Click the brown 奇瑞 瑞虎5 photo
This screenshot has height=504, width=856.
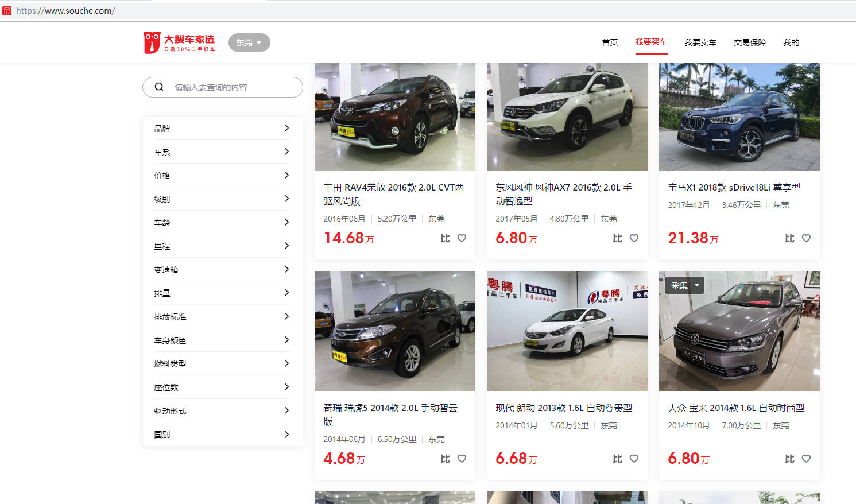point(395,331)
